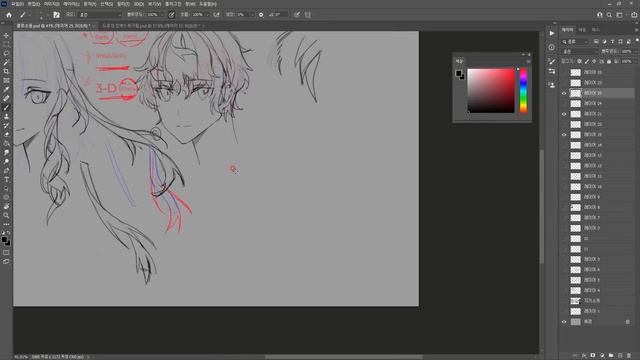The height and width of the screenshot is (360, 640).
Task: Open the flow percentage arrow
Action: click(207, 15)
